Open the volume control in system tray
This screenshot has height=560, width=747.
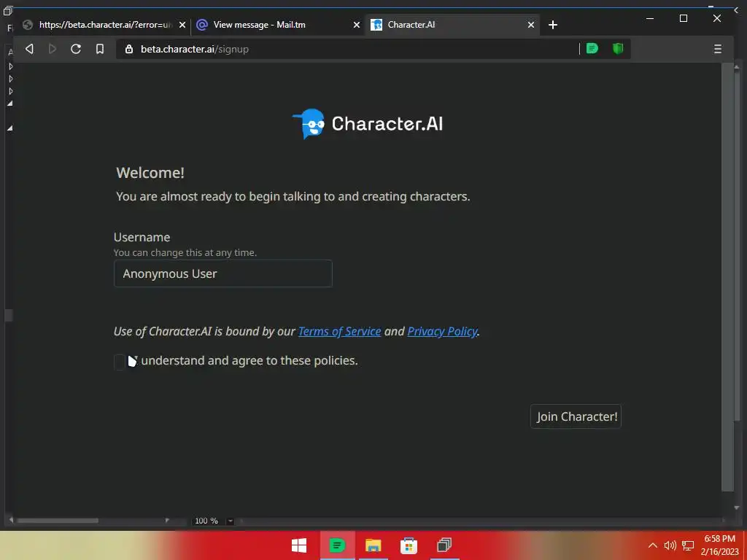coord(670,545)
